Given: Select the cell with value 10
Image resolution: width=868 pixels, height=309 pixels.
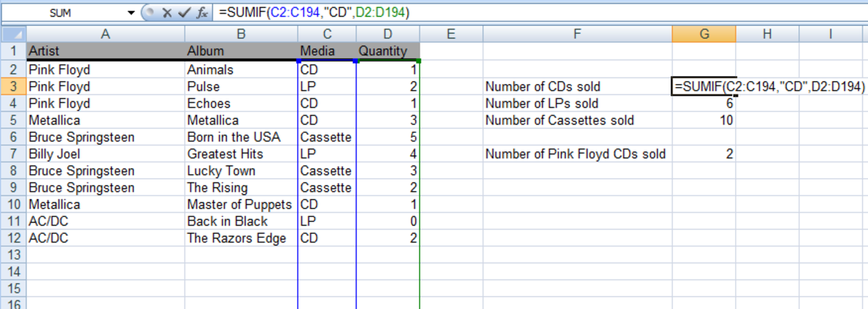Looking at the screenshot, I should point(703,120).
